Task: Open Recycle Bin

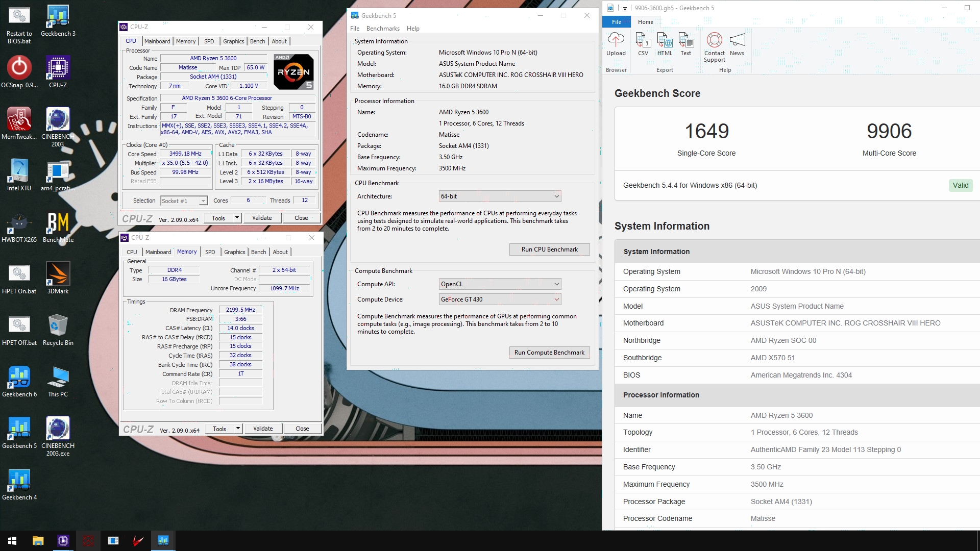Action: 58,330
